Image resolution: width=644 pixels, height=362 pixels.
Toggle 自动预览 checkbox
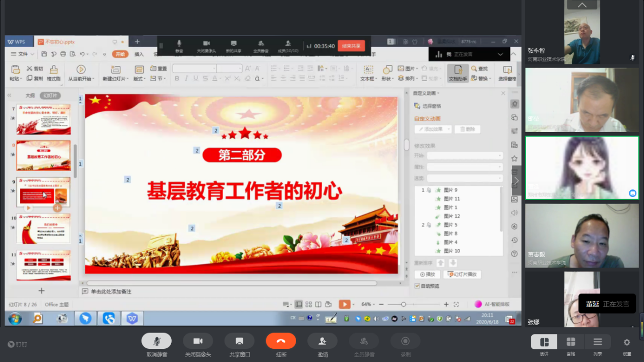[417, 286]
